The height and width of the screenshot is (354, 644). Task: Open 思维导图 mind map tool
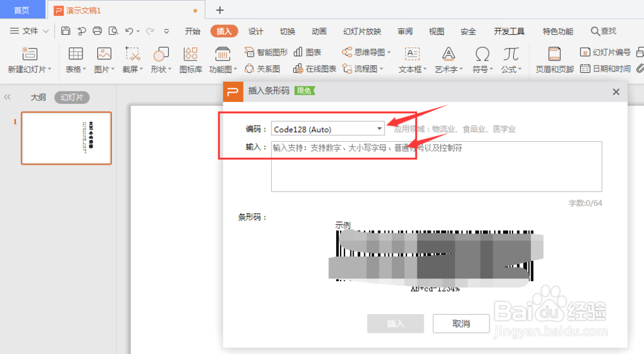coord(366,52)
